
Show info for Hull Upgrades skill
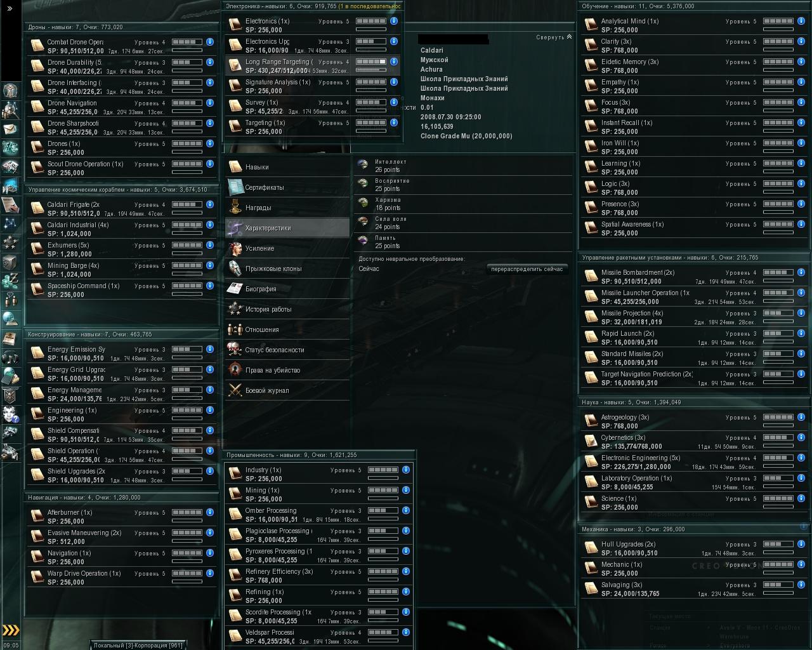point(801,544)
